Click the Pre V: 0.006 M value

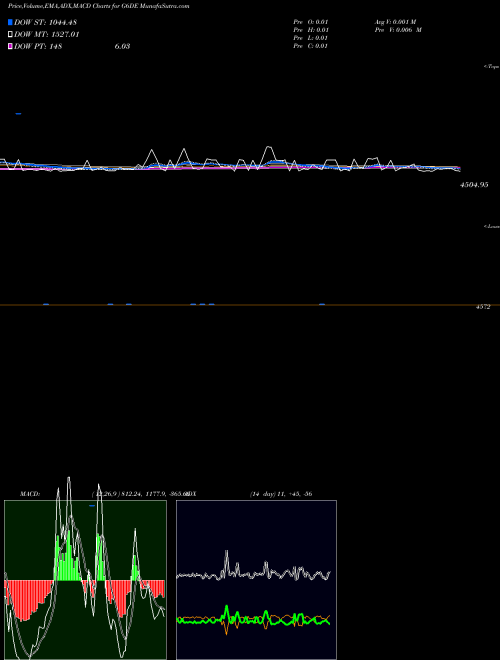pos(399,30)
